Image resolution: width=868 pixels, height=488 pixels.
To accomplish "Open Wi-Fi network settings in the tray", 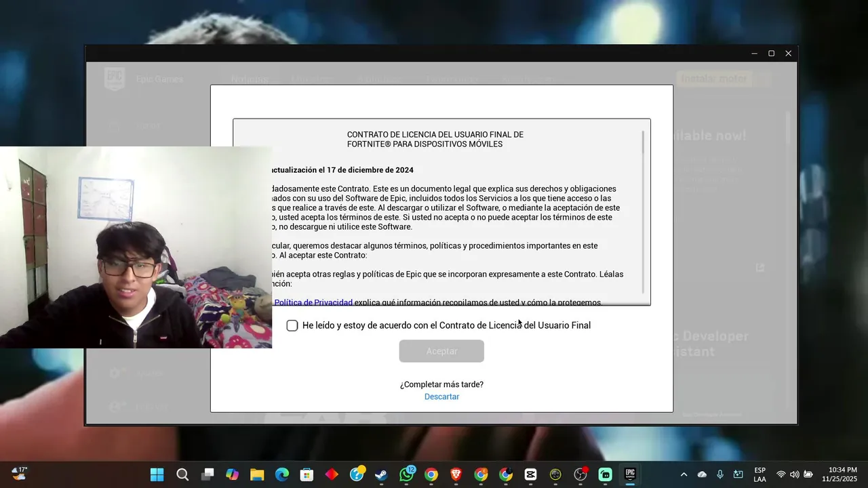I will click(781, 474).
